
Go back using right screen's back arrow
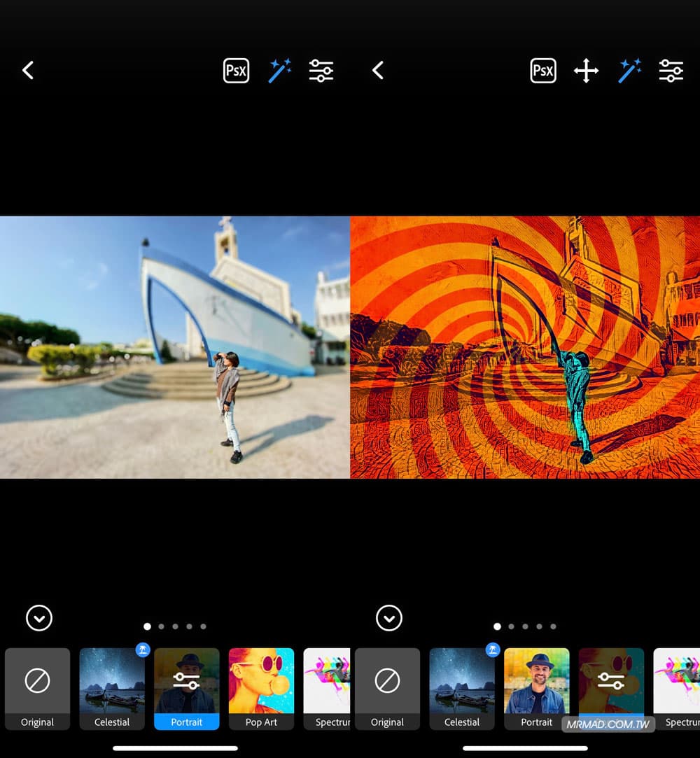[378, 71]
